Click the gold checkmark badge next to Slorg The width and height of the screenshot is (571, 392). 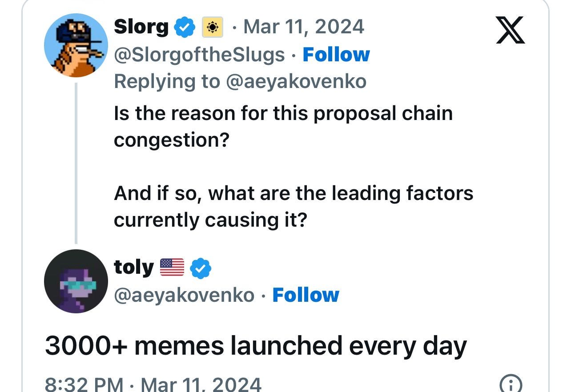[213, 27]
